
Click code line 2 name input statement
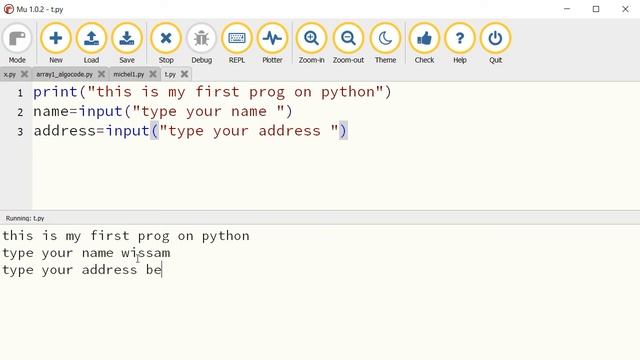click(163, 111)
